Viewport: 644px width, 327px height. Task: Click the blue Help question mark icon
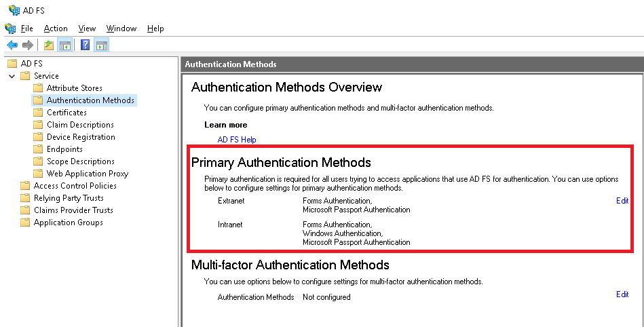point(85,45)
